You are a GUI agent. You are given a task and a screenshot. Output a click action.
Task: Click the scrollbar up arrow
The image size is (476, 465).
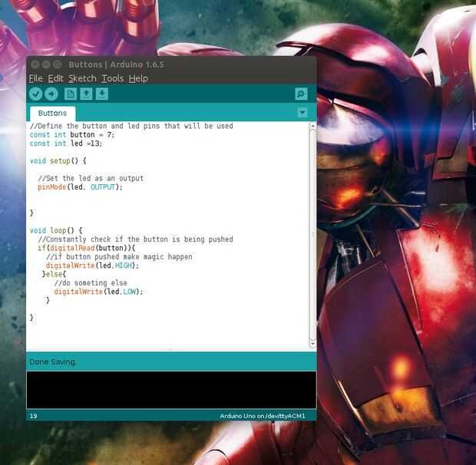tap(312, 125)
